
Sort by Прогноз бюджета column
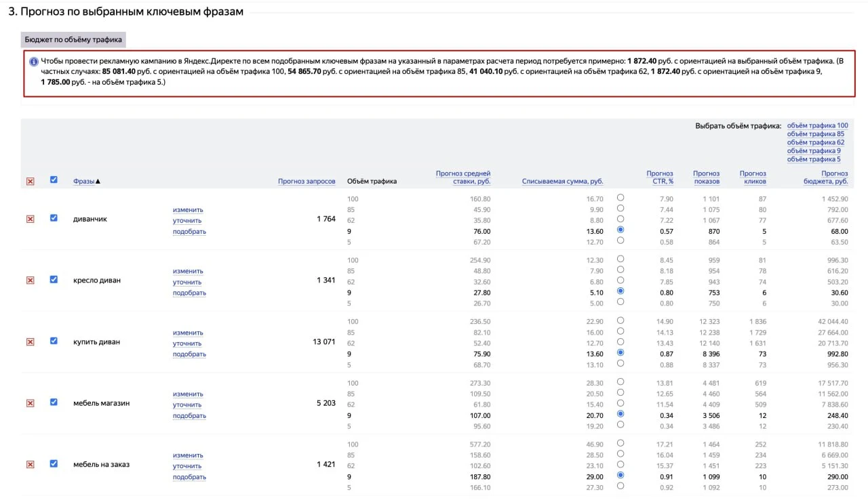click(x=826, y=178)
